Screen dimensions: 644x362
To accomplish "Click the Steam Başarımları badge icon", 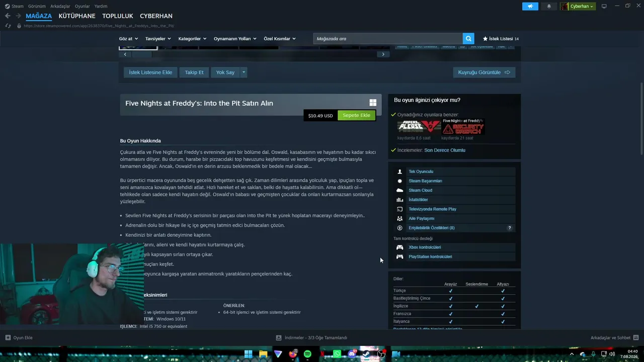I will point(399,181).
